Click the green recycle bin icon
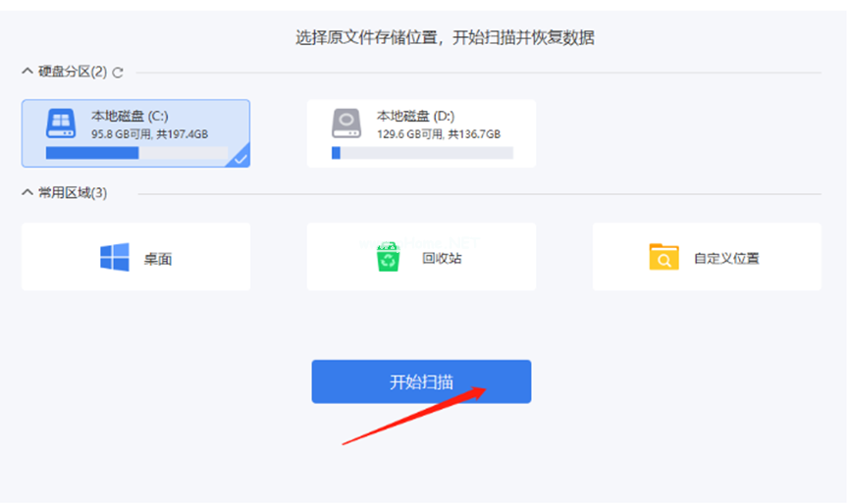This screenshot has width=849, height=504. point(390,258)
